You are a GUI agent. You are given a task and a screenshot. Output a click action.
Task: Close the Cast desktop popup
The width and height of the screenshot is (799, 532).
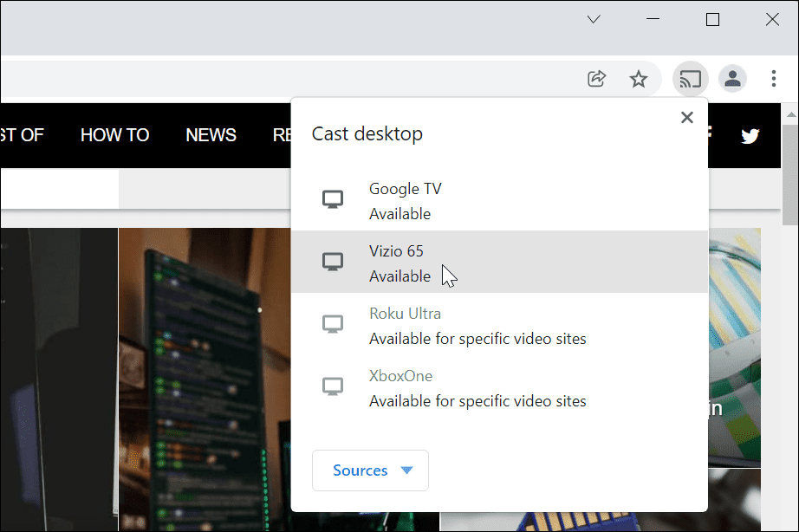687,118
